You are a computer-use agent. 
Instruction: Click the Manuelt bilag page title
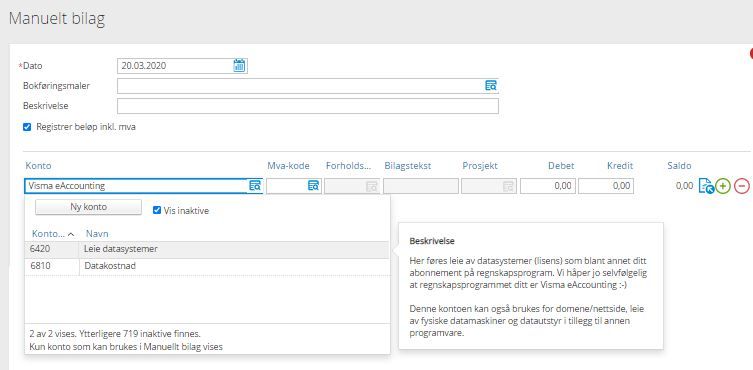click(x=57, y=19)
